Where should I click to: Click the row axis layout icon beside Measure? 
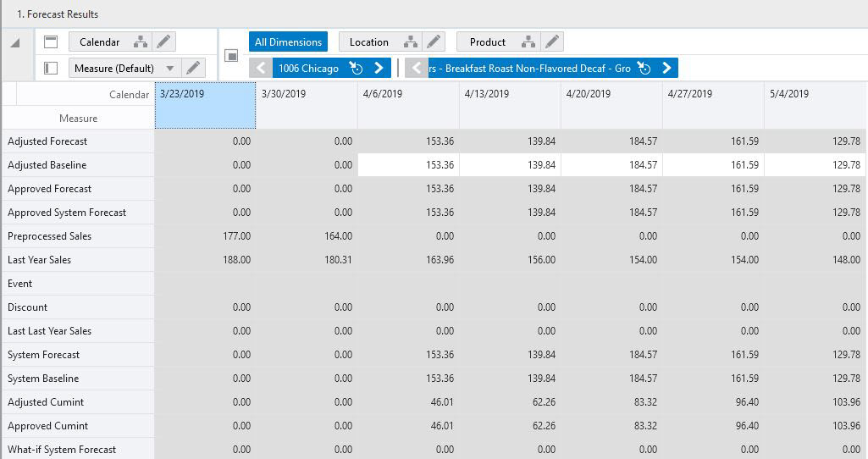[x=51, y=68]
